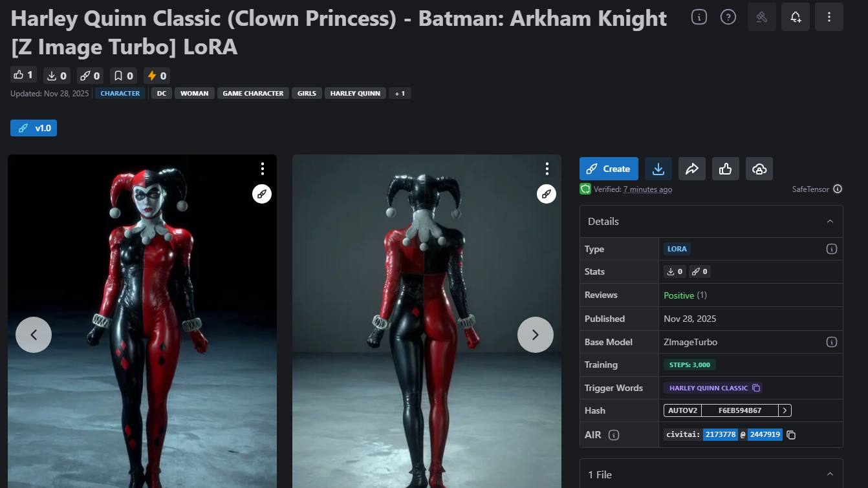
Task: Click the LORA type badge
Action: 677,249
